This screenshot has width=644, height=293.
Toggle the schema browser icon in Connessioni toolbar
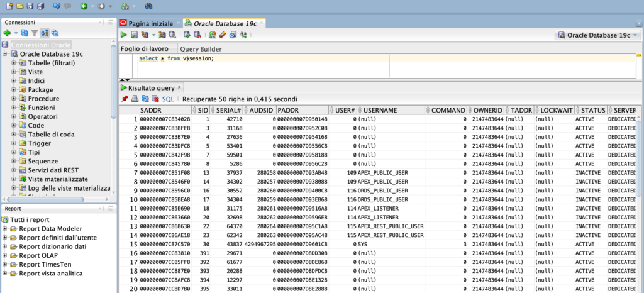45,33
